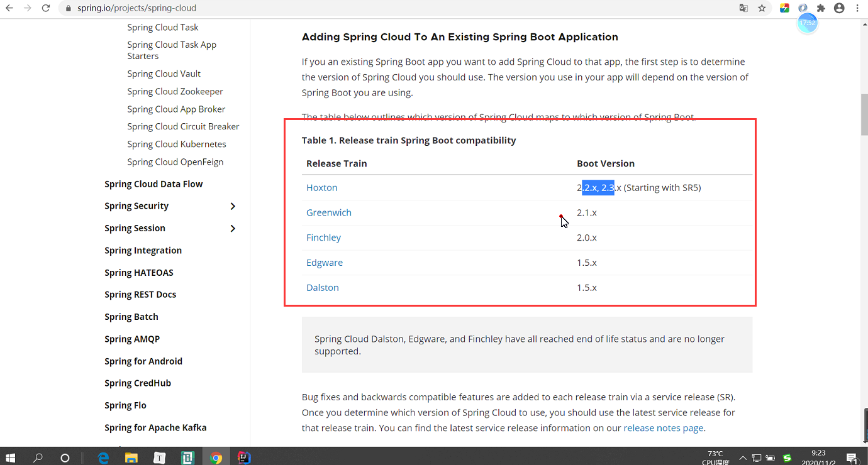Open Spring Cloud Vault in sidebar
The image size is (868, 465).
(164, 74)
